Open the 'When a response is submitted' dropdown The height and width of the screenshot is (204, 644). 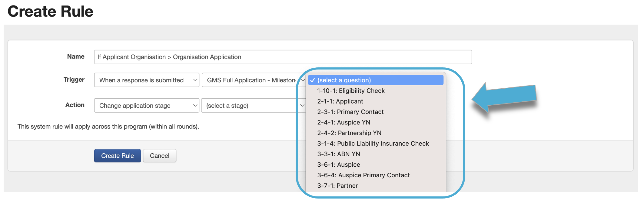[147, 80]
